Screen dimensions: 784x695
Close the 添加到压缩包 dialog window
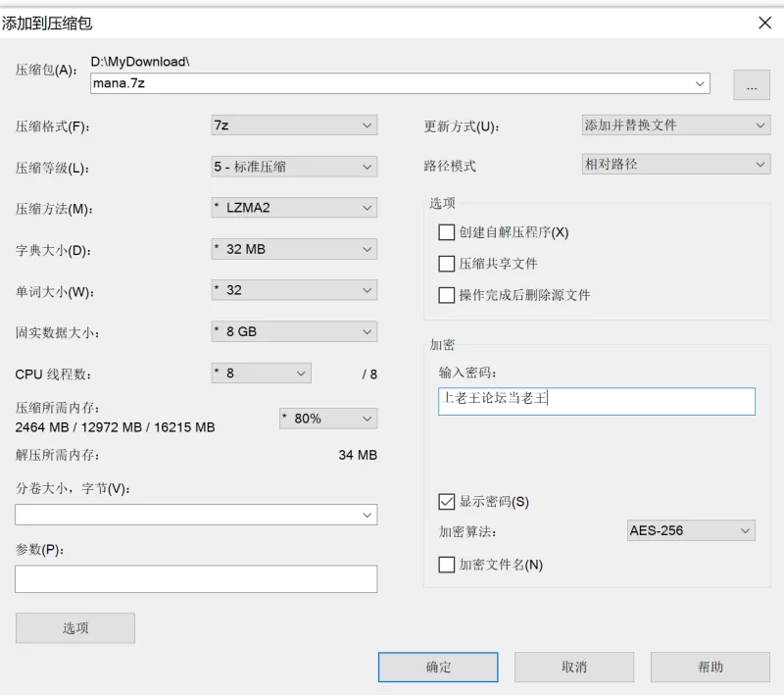pos(764,23)
